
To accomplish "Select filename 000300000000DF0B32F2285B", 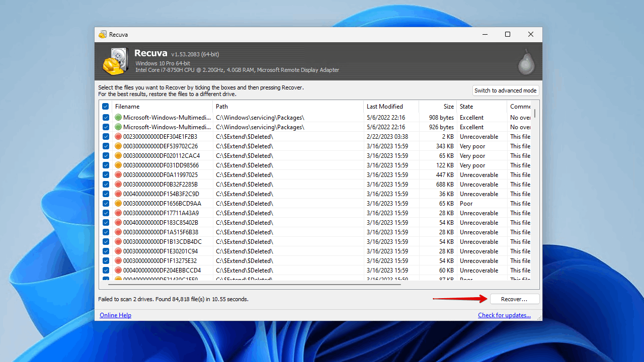I will (160, 185).
